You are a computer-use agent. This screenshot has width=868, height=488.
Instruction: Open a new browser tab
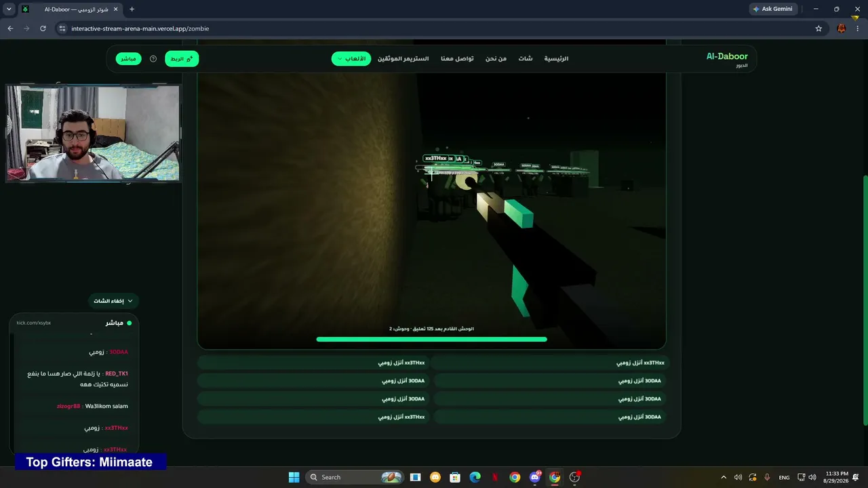click(132, 9)
